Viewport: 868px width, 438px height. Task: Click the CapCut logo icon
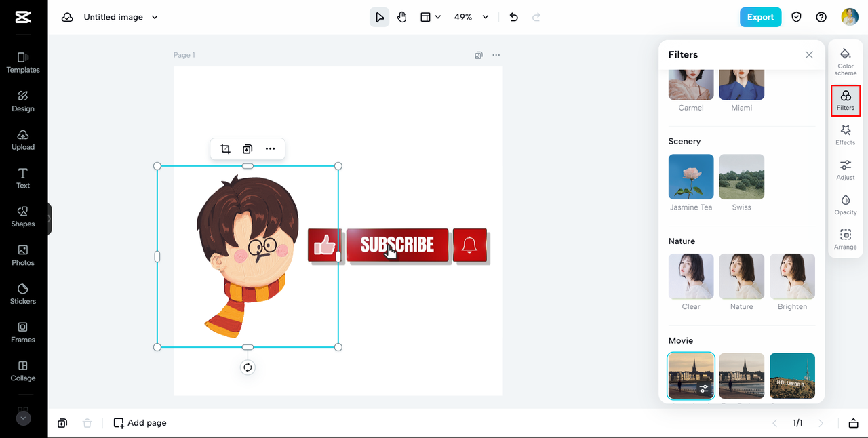(23, 17)
